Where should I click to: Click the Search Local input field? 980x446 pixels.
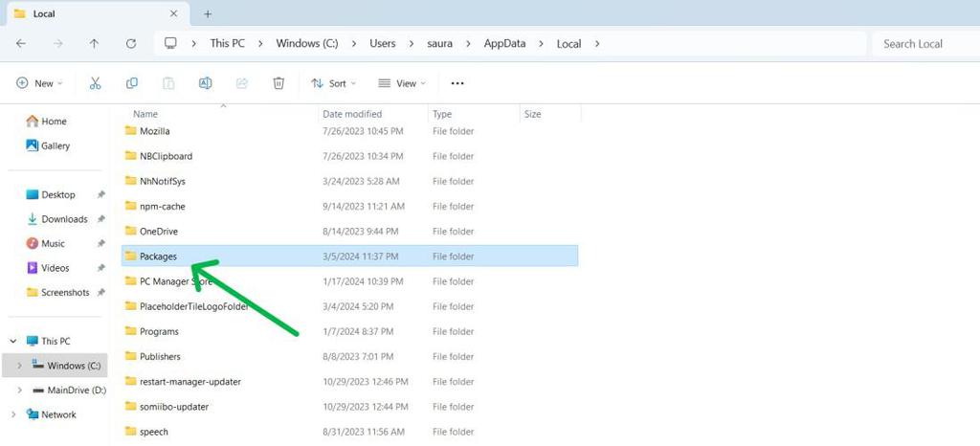pos(925,44)
